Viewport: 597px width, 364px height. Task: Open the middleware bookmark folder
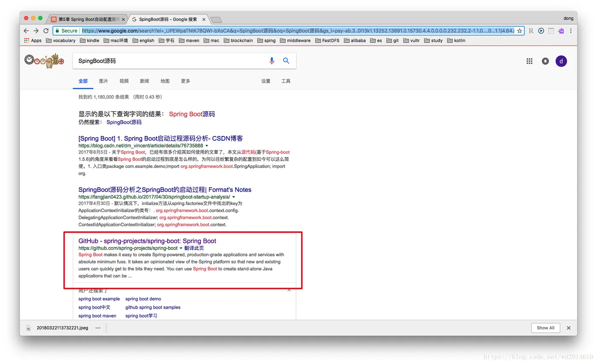295,40
